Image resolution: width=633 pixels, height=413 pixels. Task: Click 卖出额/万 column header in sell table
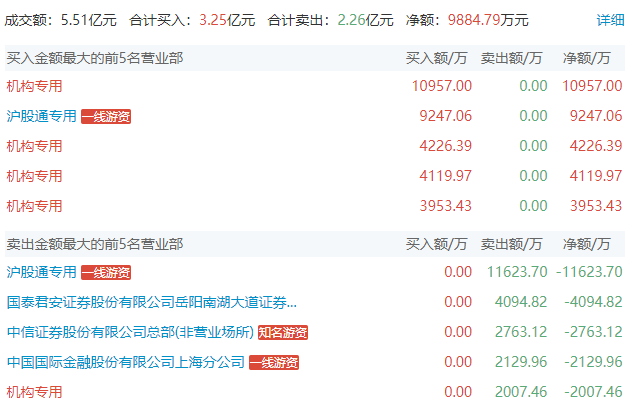click(511, 244)
